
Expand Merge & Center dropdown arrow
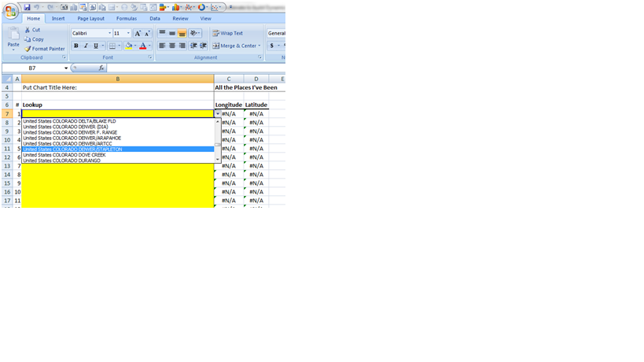[259, 46]
